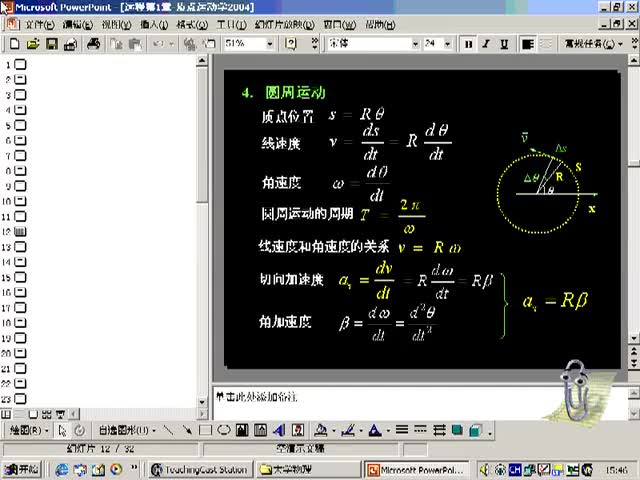Toggle underline formatting
640x480 pixels.
(504, 44)
